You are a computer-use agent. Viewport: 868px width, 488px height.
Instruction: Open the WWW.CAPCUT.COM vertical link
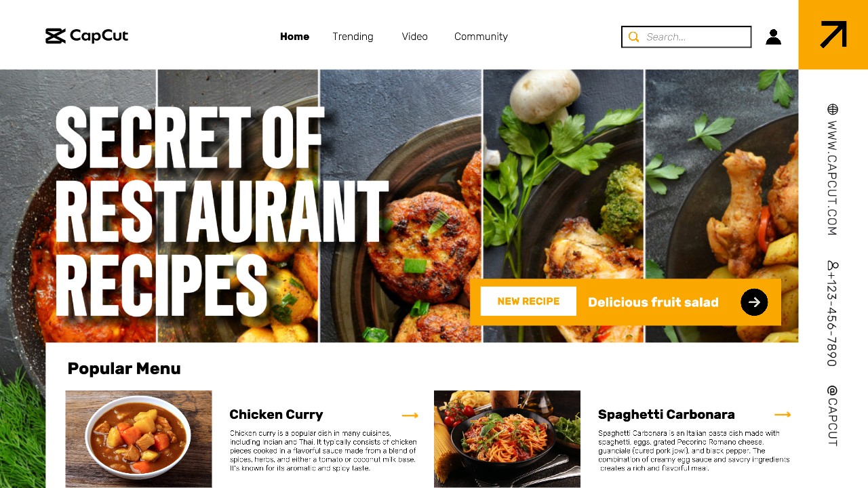pos(832,178)
